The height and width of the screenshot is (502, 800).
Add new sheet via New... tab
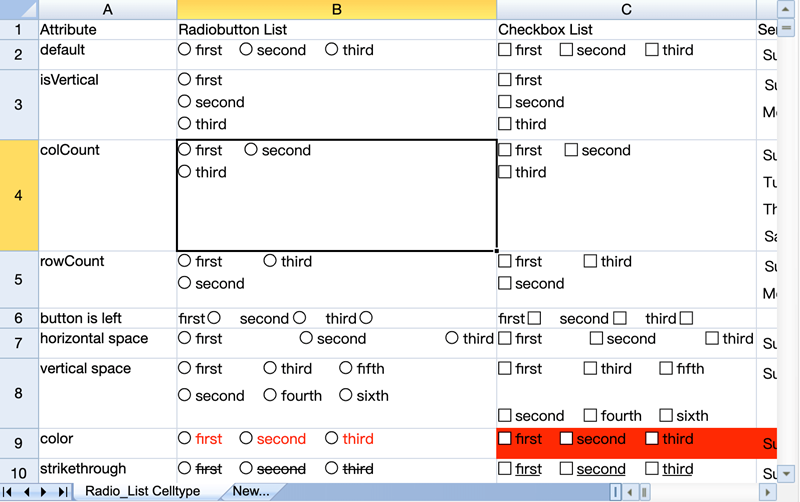[x=251, y=491]
